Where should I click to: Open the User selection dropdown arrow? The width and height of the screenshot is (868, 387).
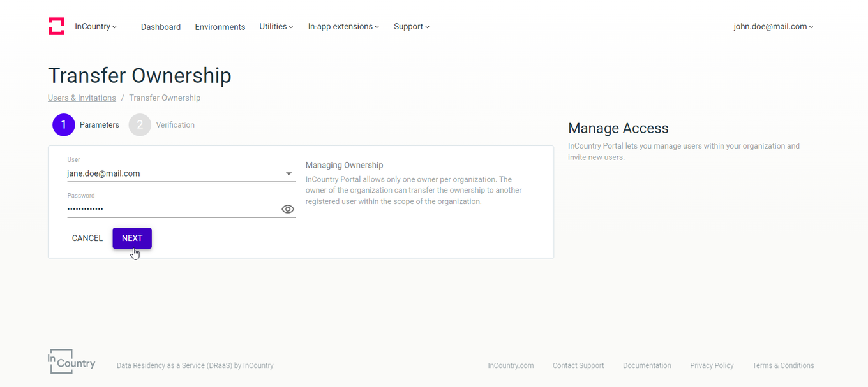coord(288,173)
